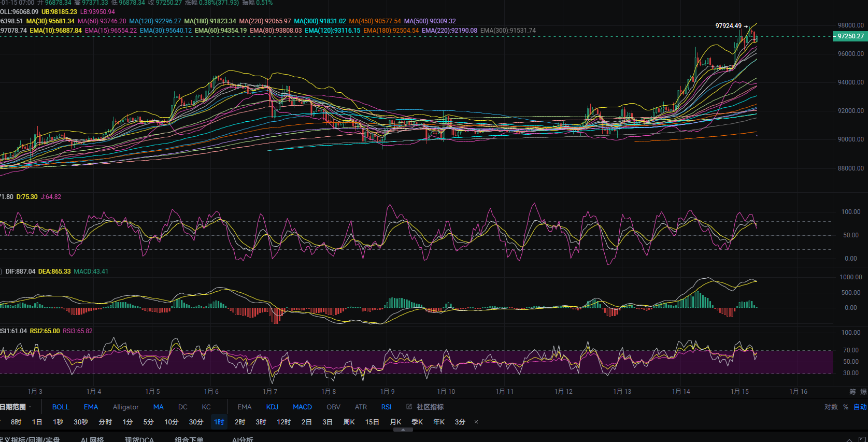Click the up-chevron icon beside the fullscreen icon

tap(849, 440)
